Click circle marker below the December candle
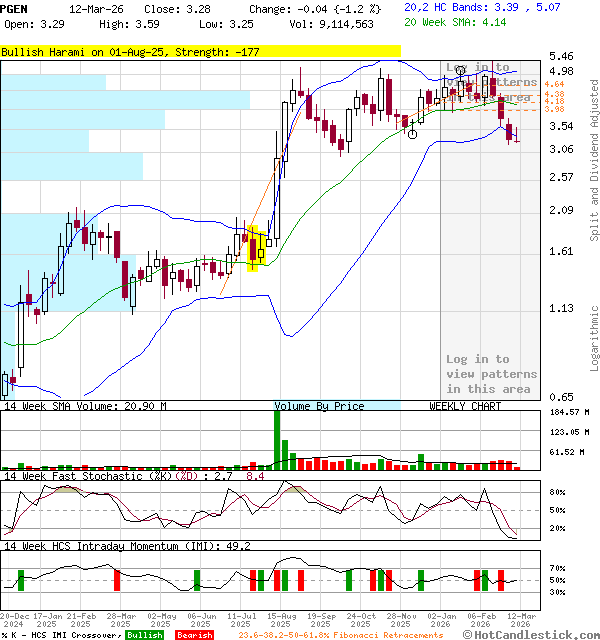This screenshot has width=600, height=640. click(412, 133)
